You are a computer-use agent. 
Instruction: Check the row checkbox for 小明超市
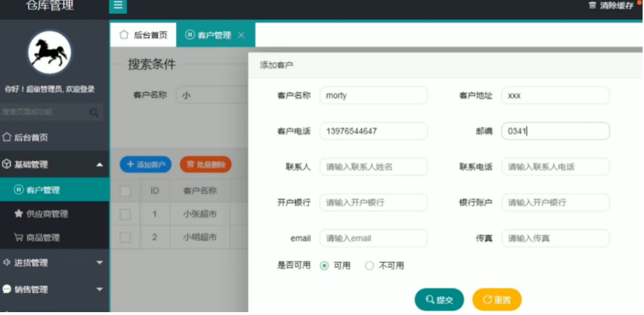click(125, 237)
